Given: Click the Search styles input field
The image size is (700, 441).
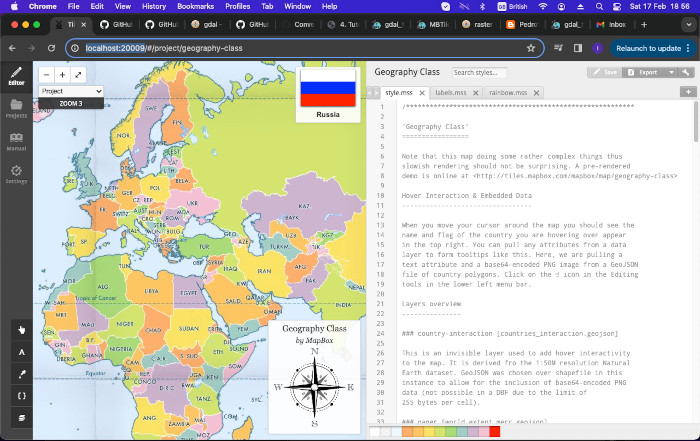Looking at the screenshot, I should coord(479,72).
